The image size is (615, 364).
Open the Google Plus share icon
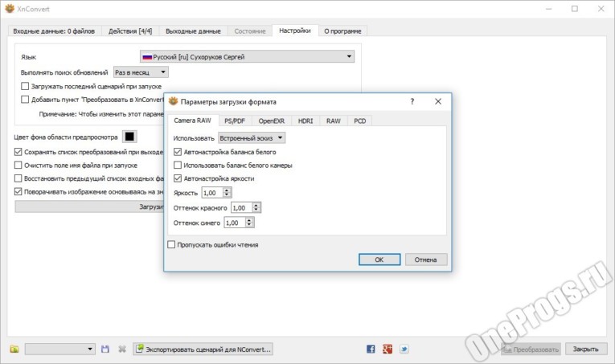387,349
